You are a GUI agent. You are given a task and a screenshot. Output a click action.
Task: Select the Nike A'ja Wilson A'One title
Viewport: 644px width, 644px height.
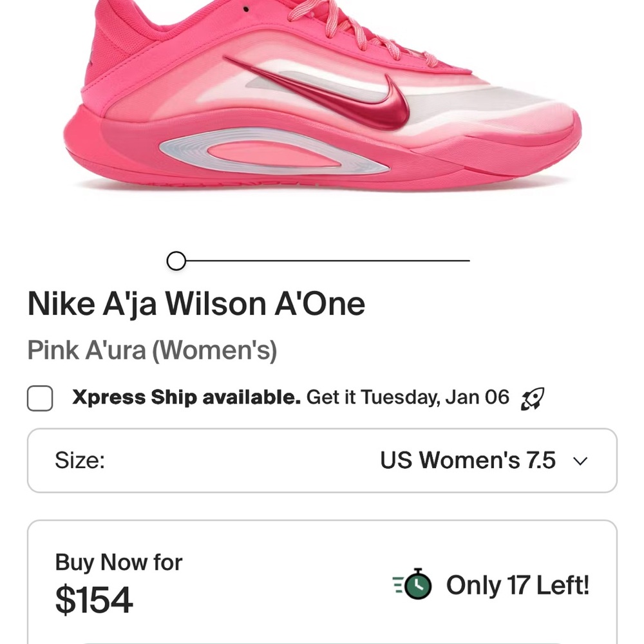coord(196,303)
